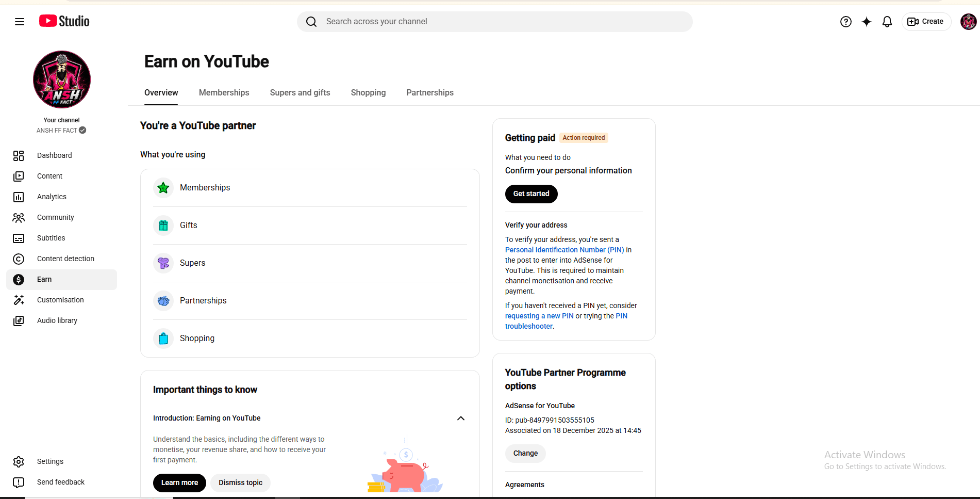The image size is (980, 499).
Task: Collapse the Introduction: Earning on YouTube section
Action: point(461,418)
